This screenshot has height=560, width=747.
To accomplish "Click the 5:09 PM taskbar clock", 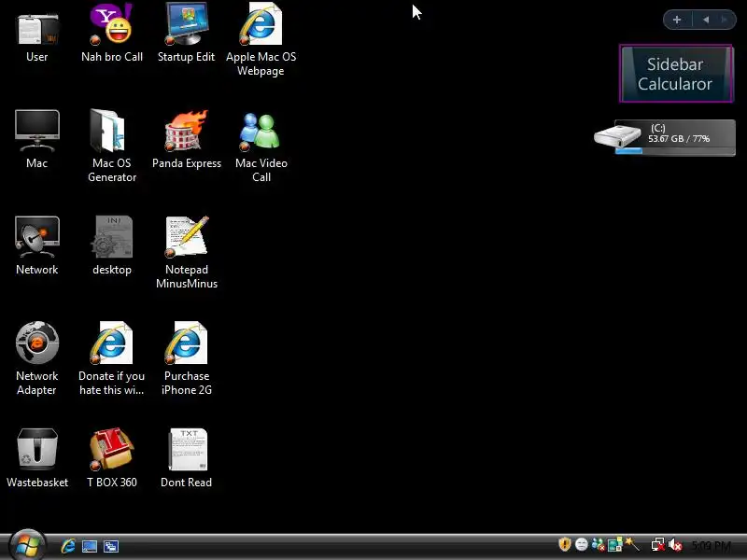I will tap(711, 545).
